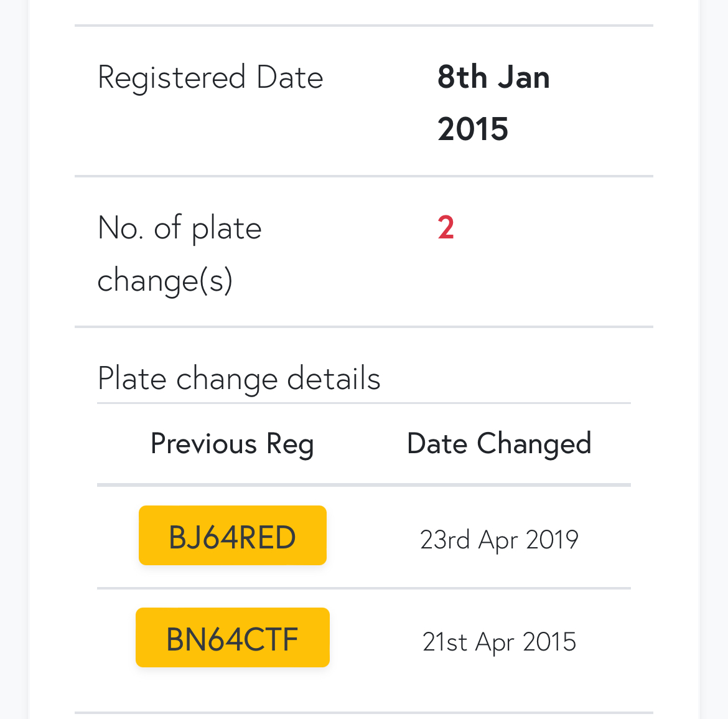The height and width of the screenshot is (719, 728).
Task: Click the BN64CTF previous registration plate
Action: point(233,637)
